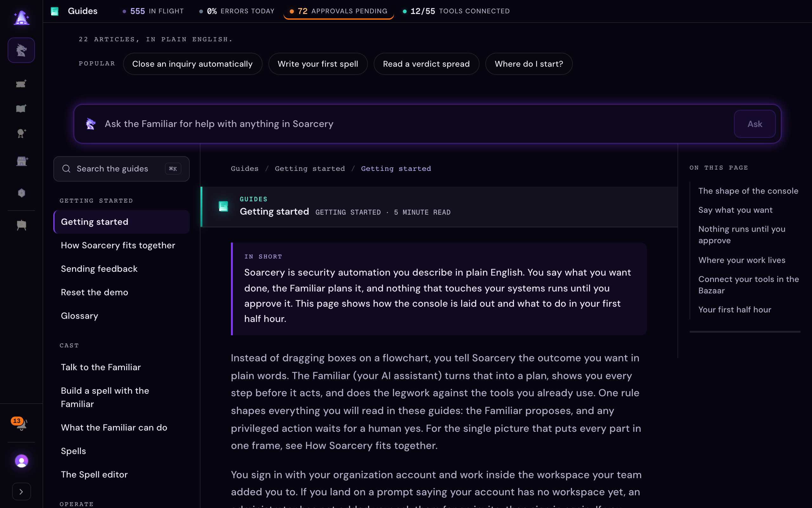Open the Glossary guide

point(121,316)
